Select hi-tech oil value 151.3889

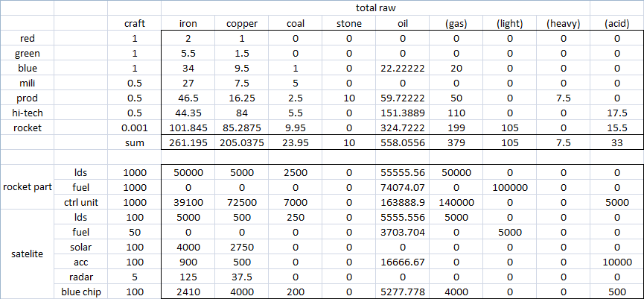click(x=403, y=113)
